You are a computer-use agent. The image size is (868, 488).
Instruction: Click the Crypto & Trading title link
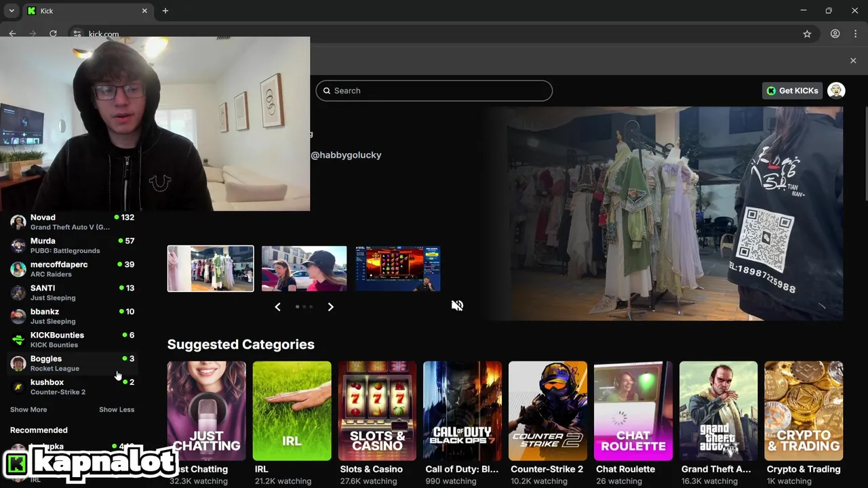click(x=804, y=469)
